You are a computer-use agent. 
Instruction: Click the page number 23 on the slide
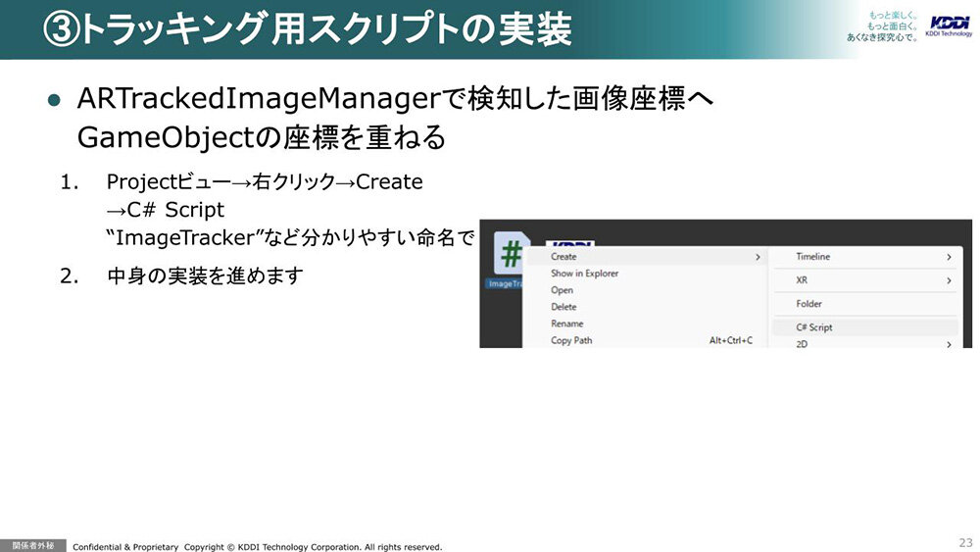[x=963, y=542]
